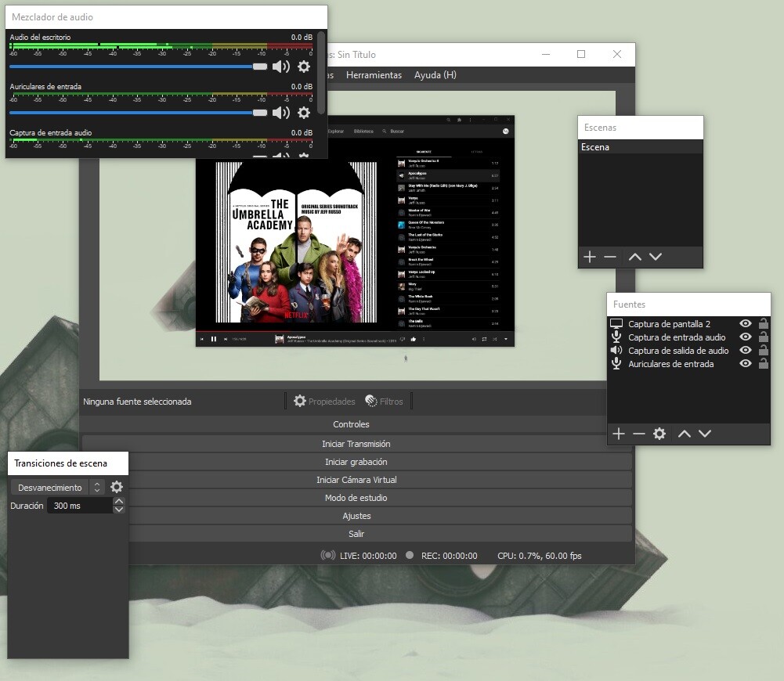Viewport: 784px width, 681px height.
Task: Click Iniciar Cámara Virtual button
Action: 356,480
